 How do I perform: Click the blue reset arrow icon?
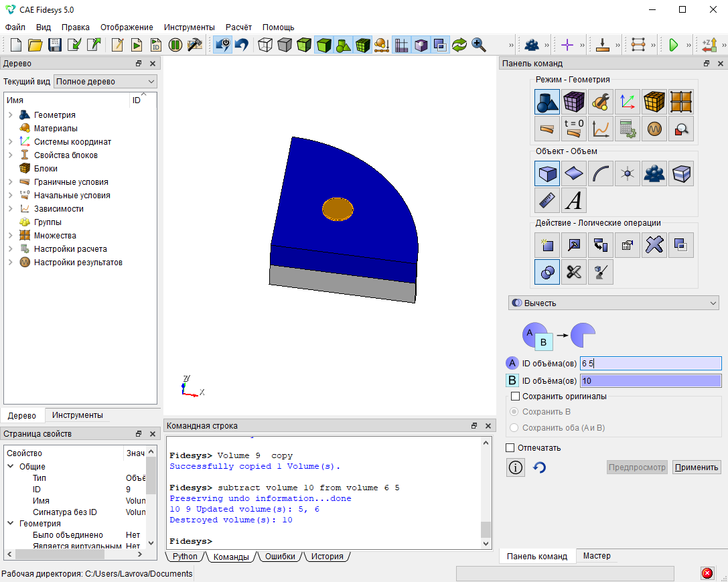(540, 467)
